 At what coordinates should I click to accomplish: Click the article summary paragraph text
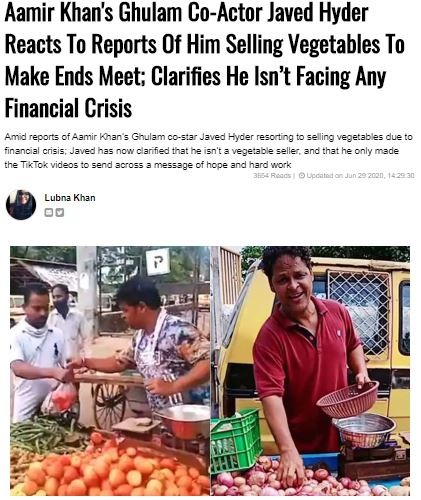pyautogui.click(x=209, y=151)
